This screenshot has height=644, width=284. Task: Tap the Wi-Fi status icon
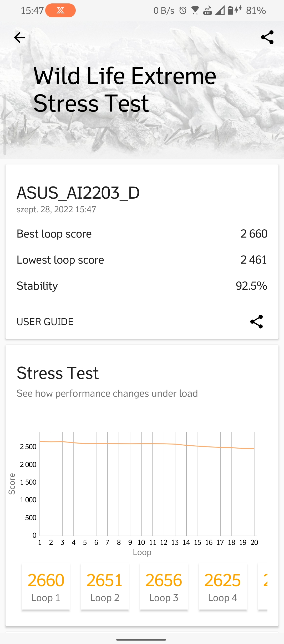(x=195, y=11)
